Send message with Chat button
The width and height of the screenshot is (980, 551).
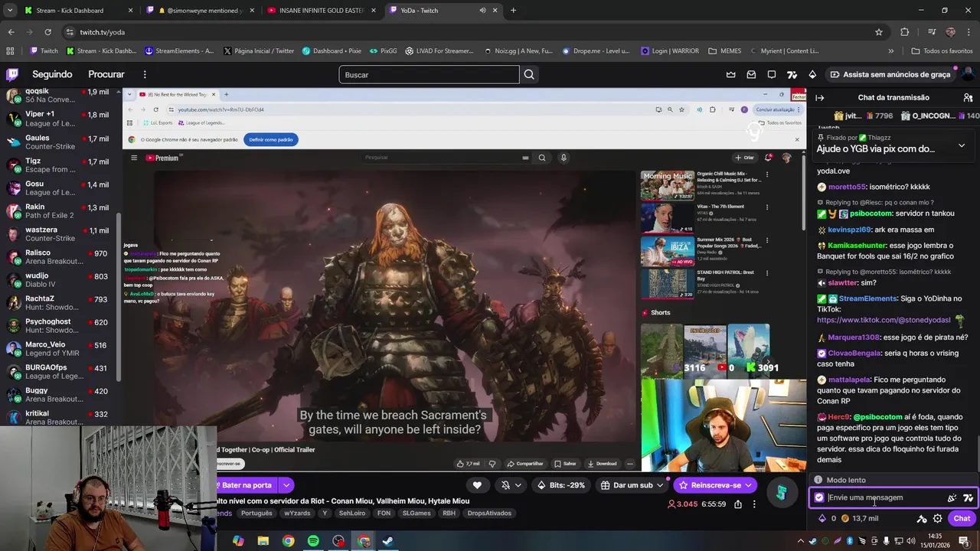tap(962, 518)
